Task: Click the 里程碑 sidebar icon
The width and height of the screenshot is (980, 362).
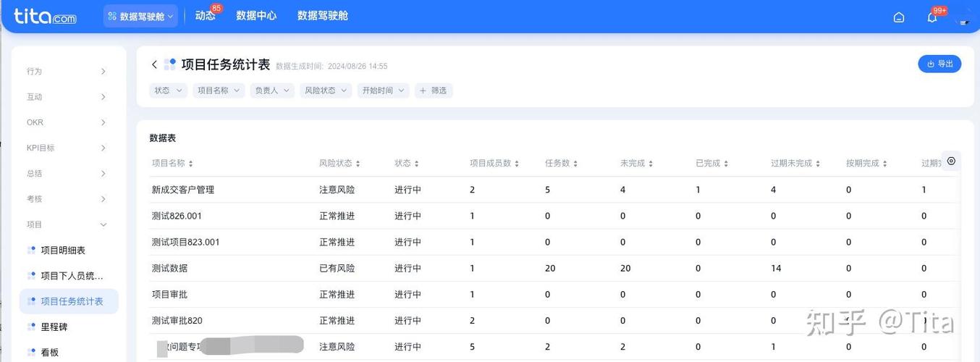Action: tap(31, 327)
